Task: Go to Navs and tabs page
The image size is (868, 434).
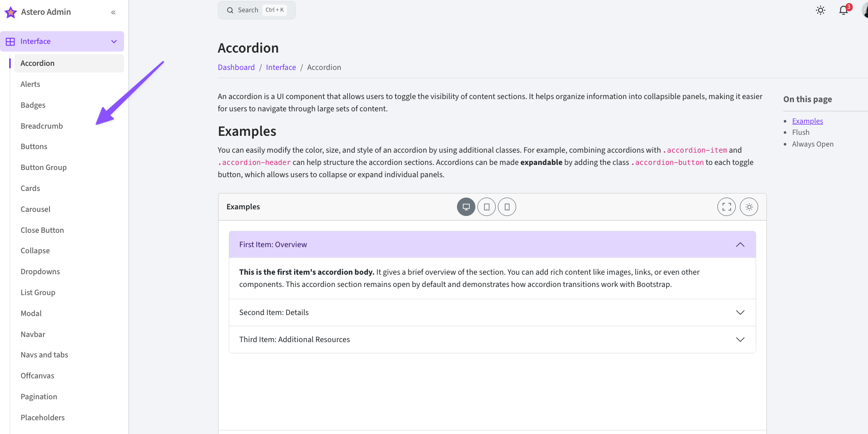Action: click(x=44, y=355)
